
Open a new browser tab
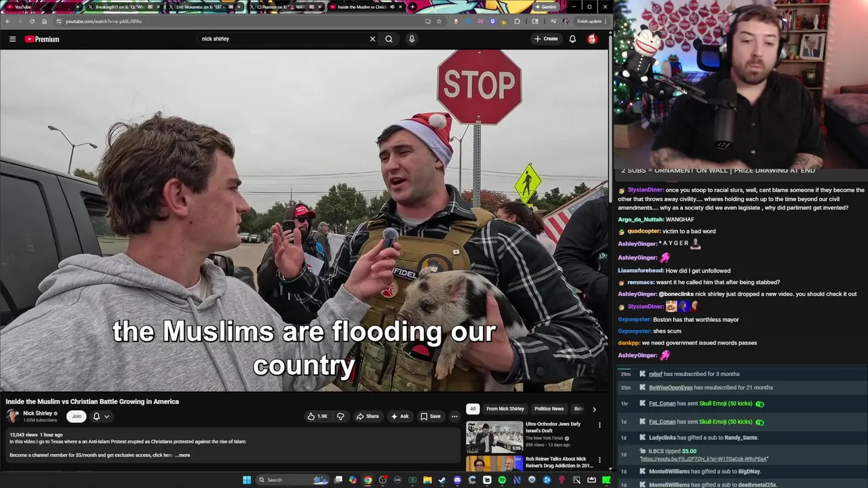pos(412,7)
